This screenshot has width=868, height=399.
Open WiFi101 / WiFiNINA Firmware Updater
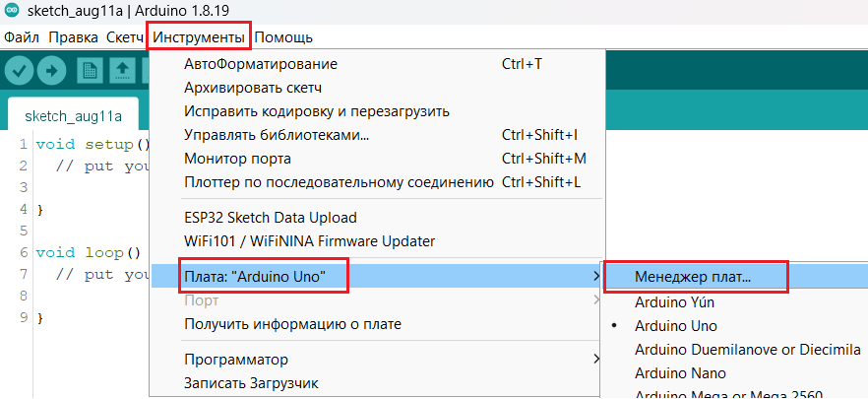tap(379, 241)
